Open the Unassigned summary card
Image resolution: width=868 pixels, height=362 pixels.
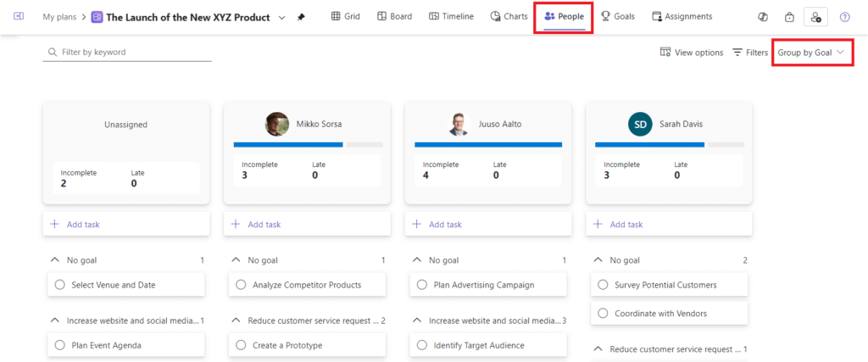click(x=126, y=153)
